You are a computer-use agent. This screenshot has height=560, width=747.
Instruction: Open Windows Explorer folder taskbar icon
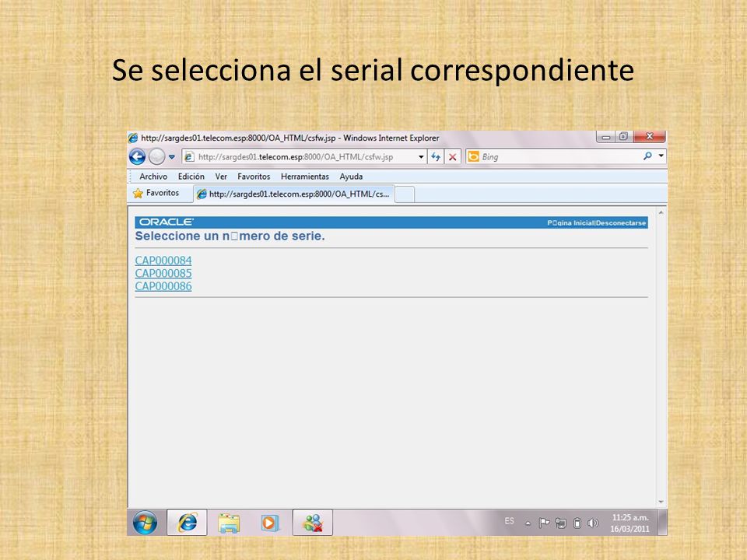click(229, 523)
